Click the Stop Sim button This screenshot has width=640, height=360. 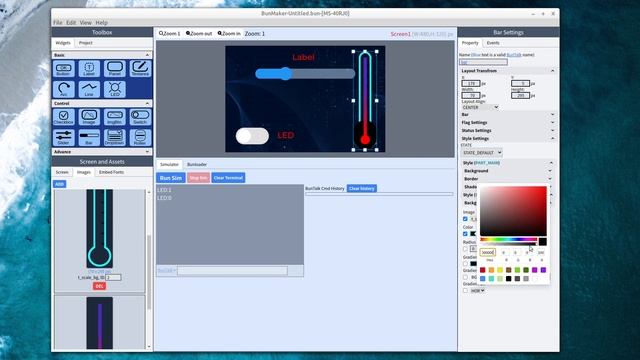[198, 178]
